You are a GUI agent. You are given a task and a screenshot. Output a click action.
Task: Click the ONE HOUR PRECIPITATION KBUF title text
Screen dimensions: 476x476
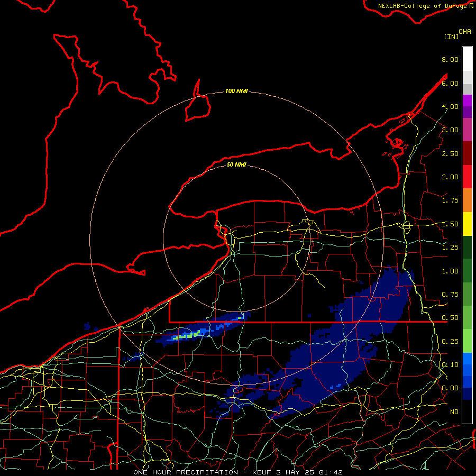[x=237, y=472]
